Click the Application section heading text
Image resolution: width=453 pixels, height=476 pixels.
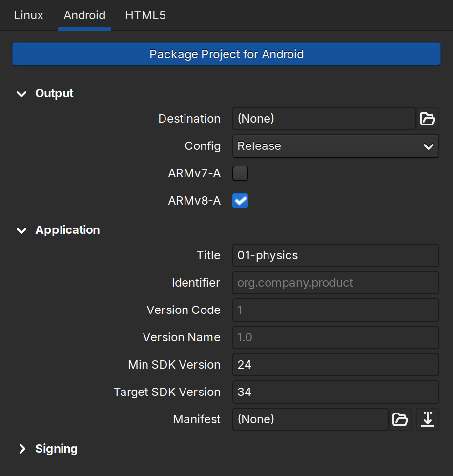(x=67, y=230)
